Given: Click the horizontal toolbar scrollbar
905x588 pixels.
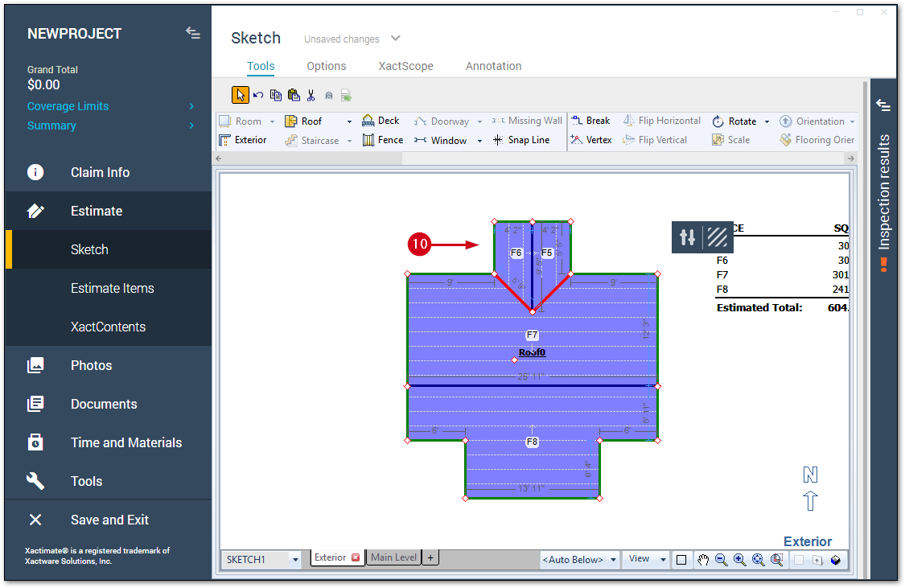Looking at the screenshot, I should [531, 158].
